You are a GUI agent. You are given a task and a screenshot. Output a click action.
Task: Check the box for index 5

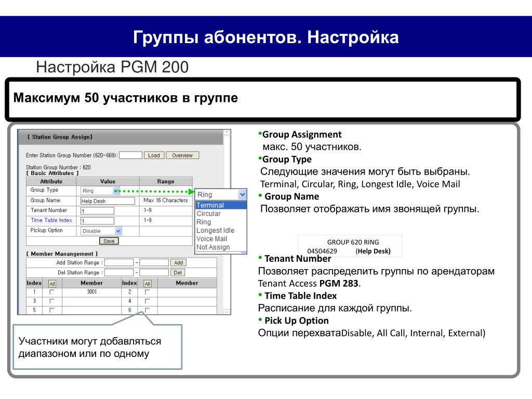(52, 310)
